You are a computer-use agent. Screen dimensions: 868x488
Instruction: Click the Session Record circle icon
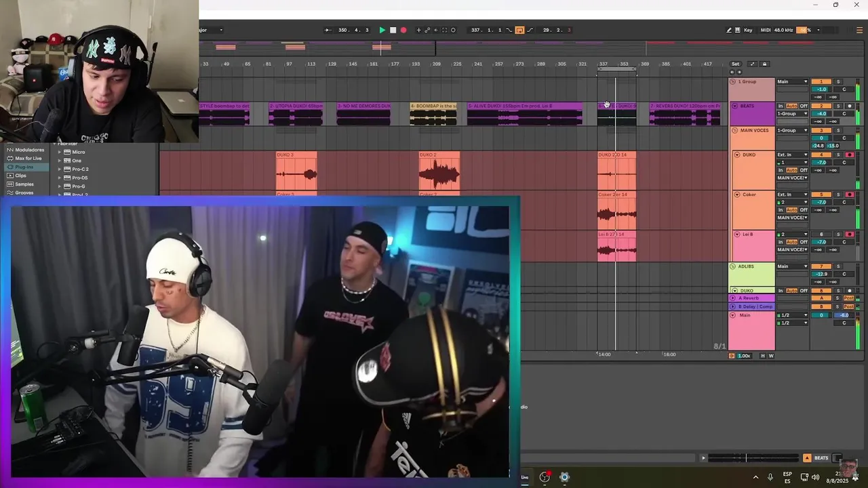[x=453, y=30]
